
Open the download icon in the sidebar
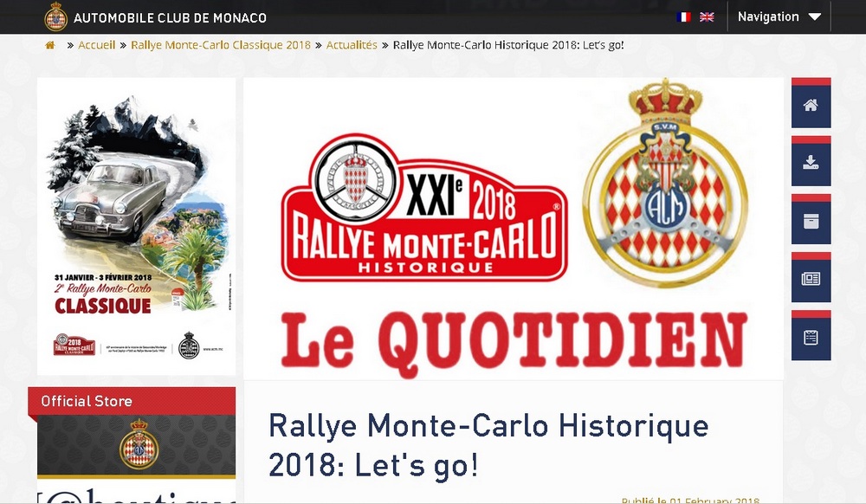coord(811,162)
